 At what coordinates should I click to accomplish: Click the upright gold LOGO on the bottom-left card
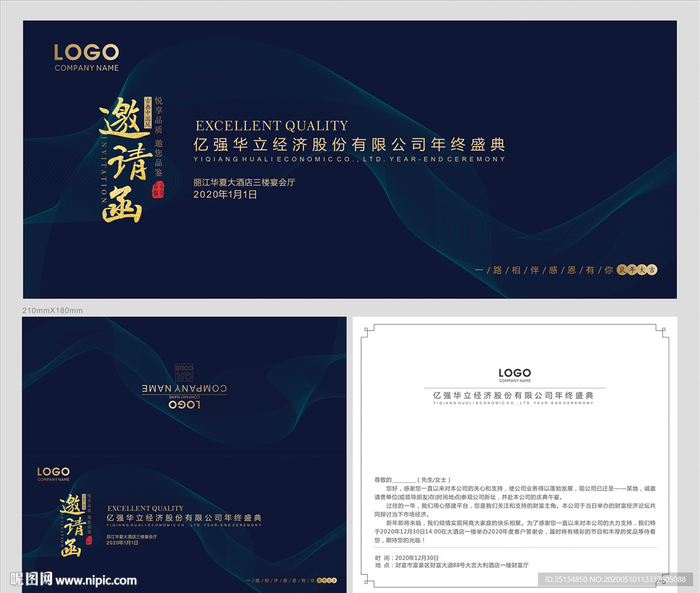tap(53, 471)
